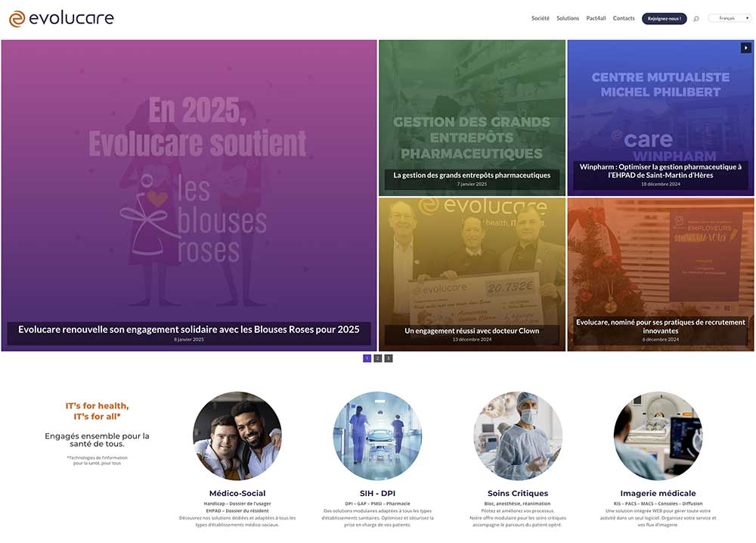Select the Pact4all menu item

tap(596, 18)
